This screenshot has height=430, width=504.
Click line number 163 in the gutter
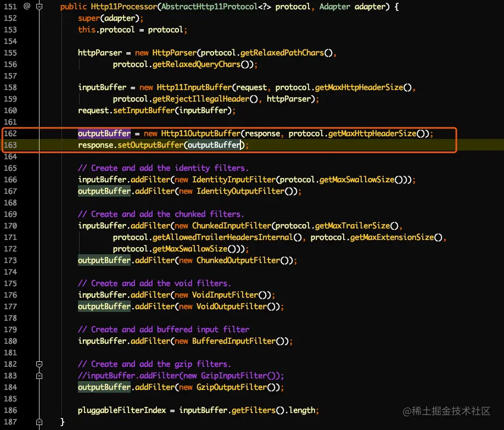pos(10,145)
